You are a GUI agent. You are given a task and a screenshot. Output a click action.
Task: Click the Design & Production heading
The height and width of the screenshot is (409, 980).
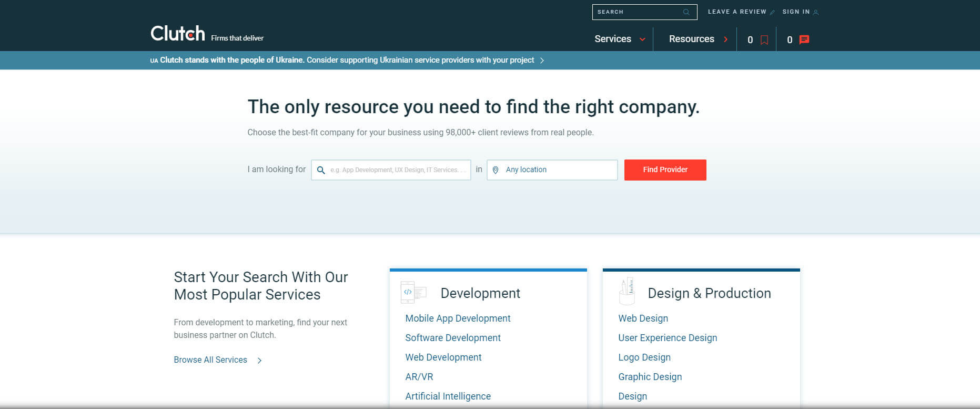[710, 293]
